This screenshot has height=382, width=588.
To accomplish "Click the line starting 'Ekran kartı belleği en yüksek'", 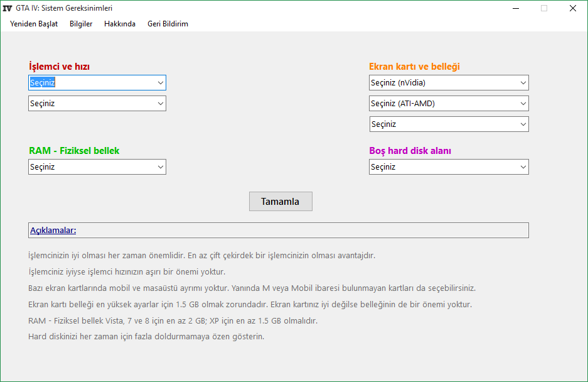I will 250,304.
